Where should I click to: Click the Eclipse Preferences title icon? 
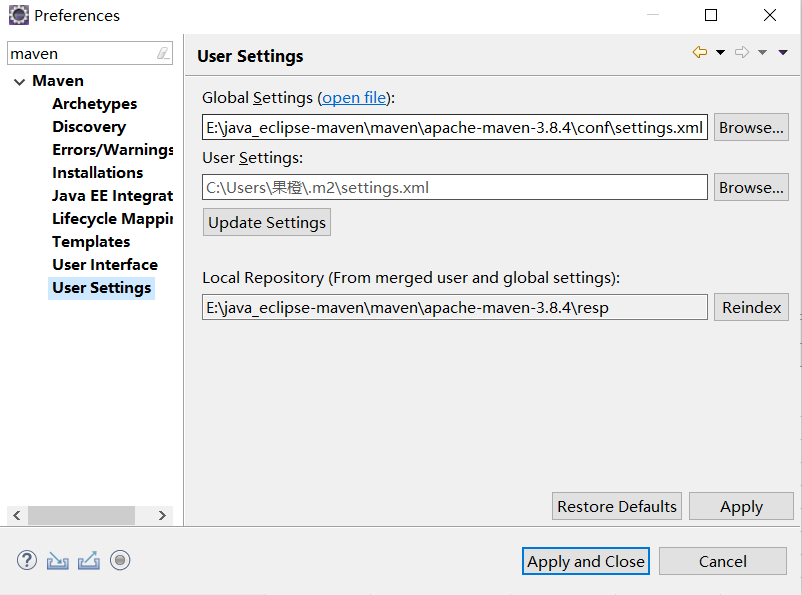(18, 15)
